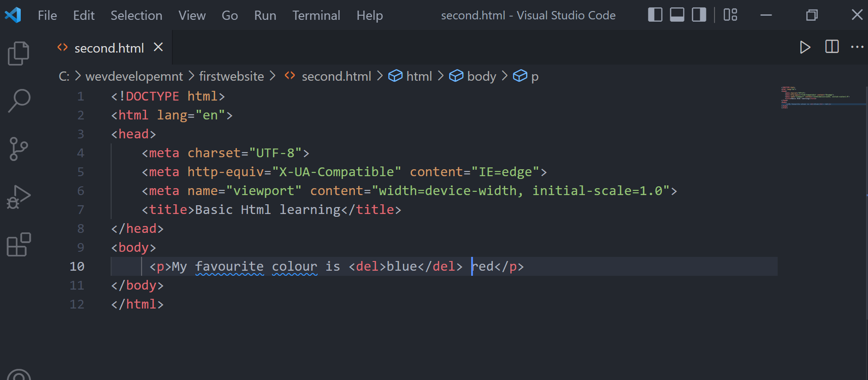Click the title text Basic Html learning
Viewport: 868px width, 380px height.
pyautogui.click(x=268, y=210)
